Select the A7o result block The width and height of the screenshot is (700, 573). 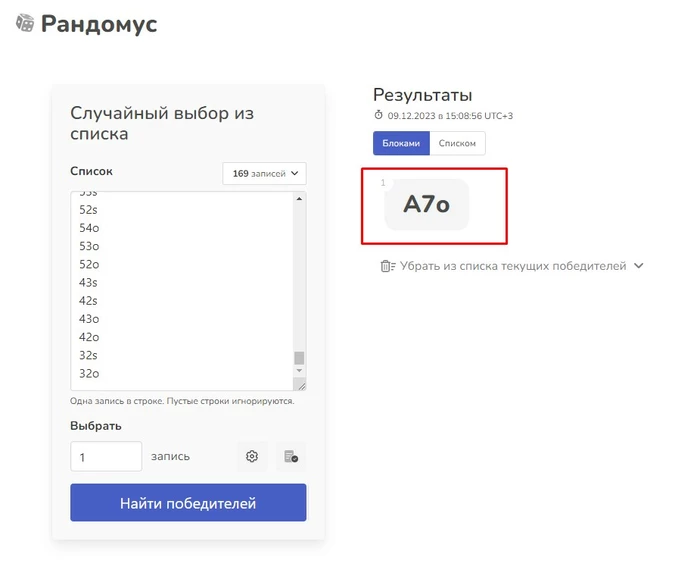[426, 205]
